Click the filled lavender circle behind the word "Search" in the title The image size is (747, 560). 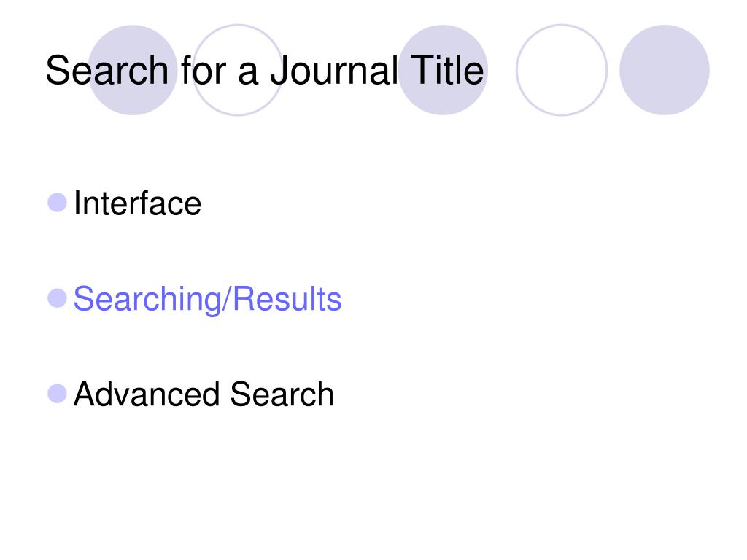coord(133,70)
